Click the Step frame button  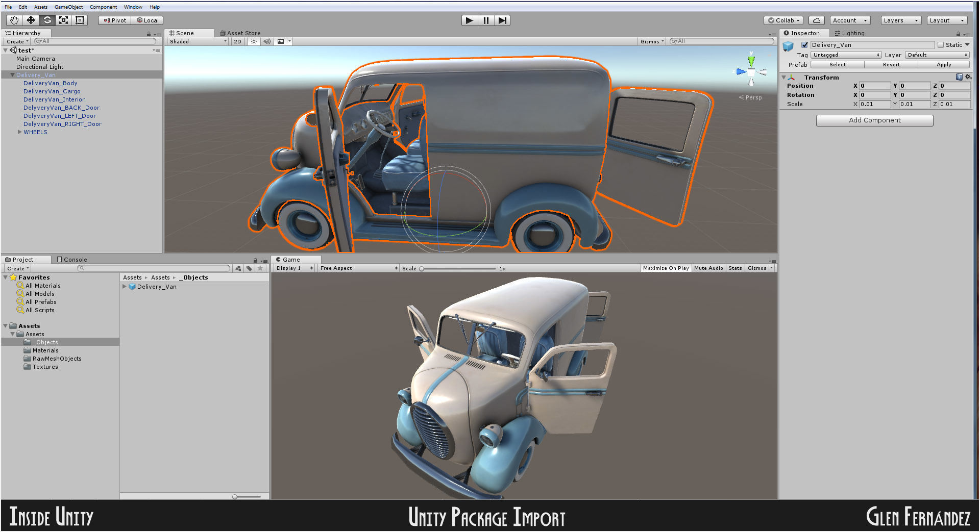click(x=502, y=20)
